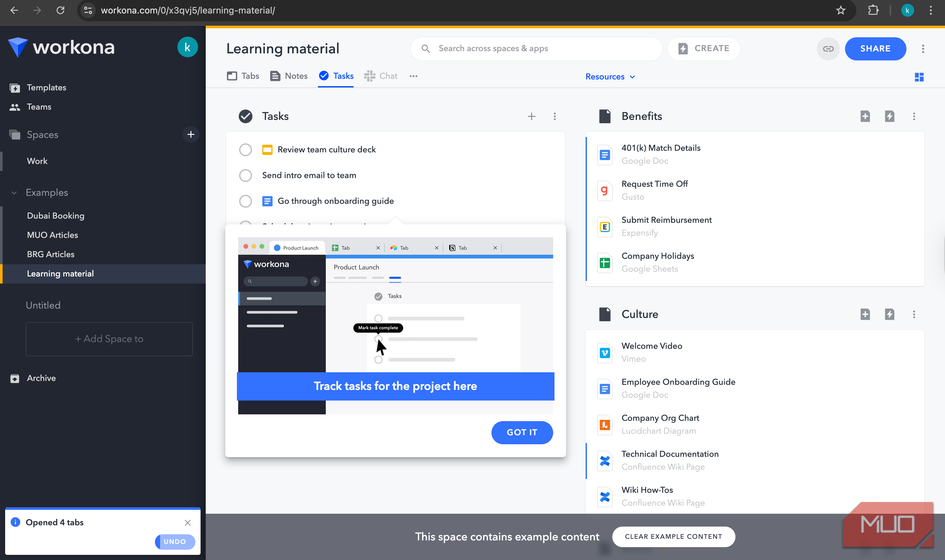
Task: Mark Review team culture deck complete
Action: pos(245,149)
